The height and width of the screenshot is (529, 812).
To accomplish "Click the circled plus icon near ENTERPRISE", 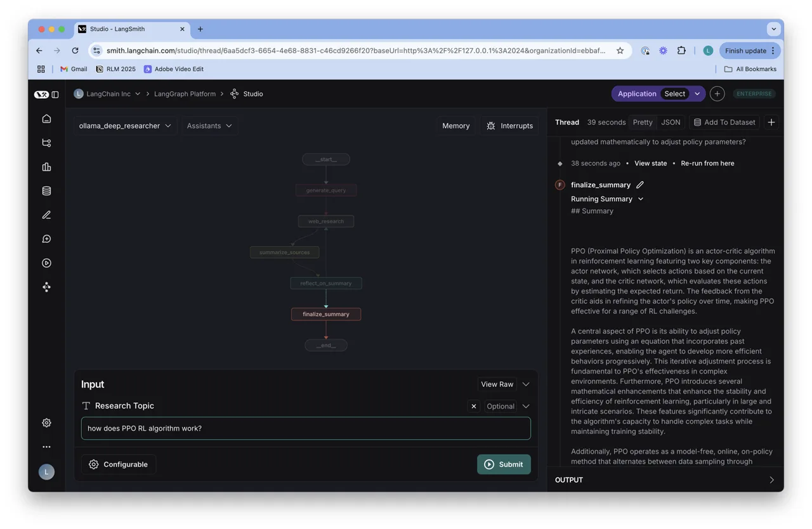I will click(717, 94).
